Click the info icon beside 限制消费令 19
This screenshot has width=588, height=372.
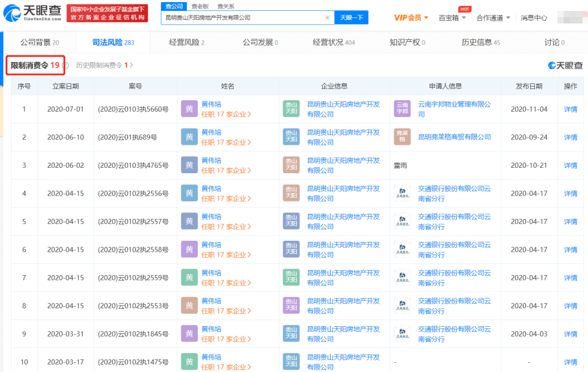pyautogui.click(x=65, y=65)
